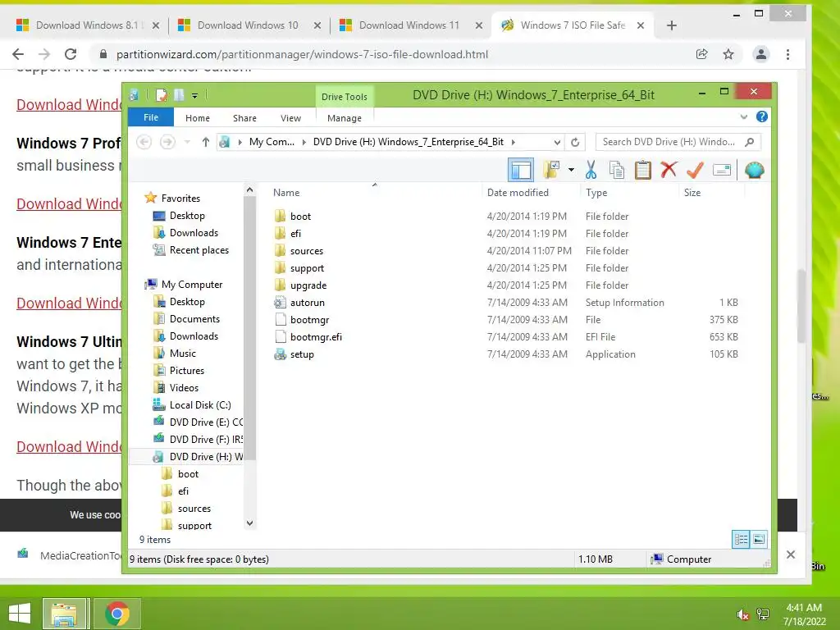Switch to Download Windows 10 Chrome tab

pos(248,25)
